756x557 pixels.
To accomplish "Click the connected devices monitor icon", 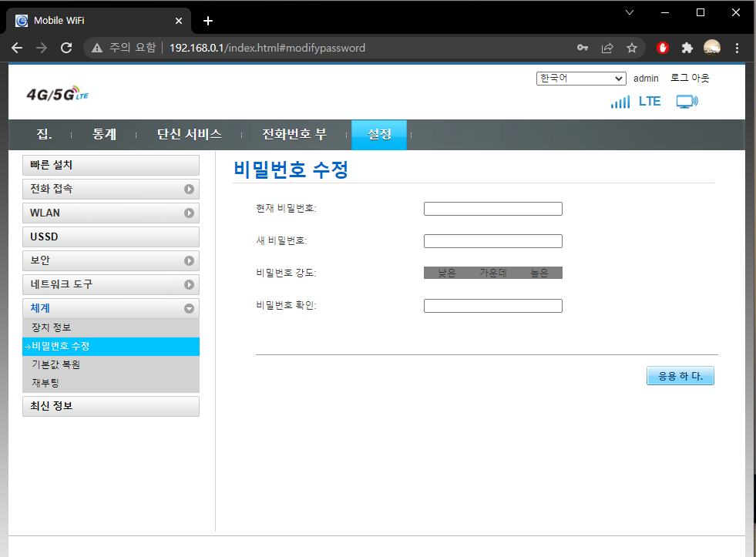I will pos(687,102).
